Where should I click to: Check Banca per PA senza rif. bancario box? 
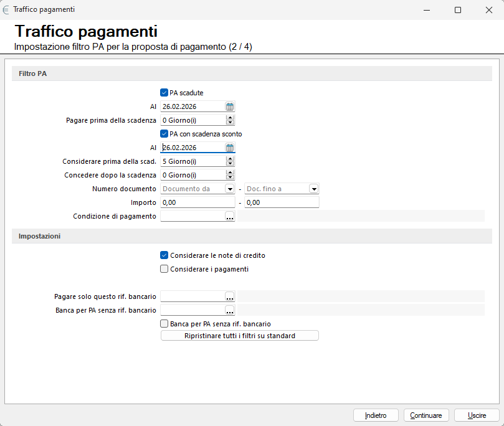coord(164,324)
